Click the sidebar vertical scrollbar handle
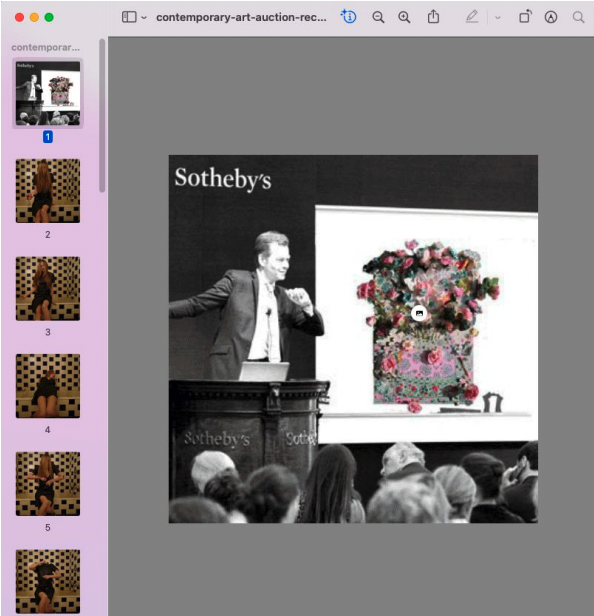 (102, 116)
